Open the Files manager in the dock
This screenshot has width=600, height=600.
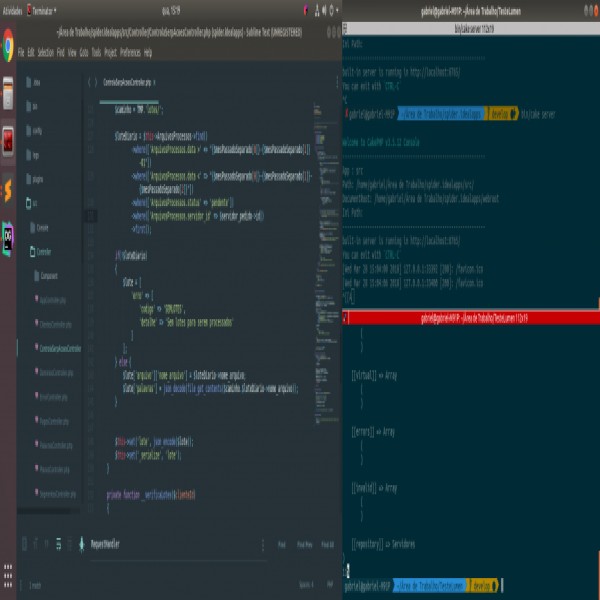point(8,93)
